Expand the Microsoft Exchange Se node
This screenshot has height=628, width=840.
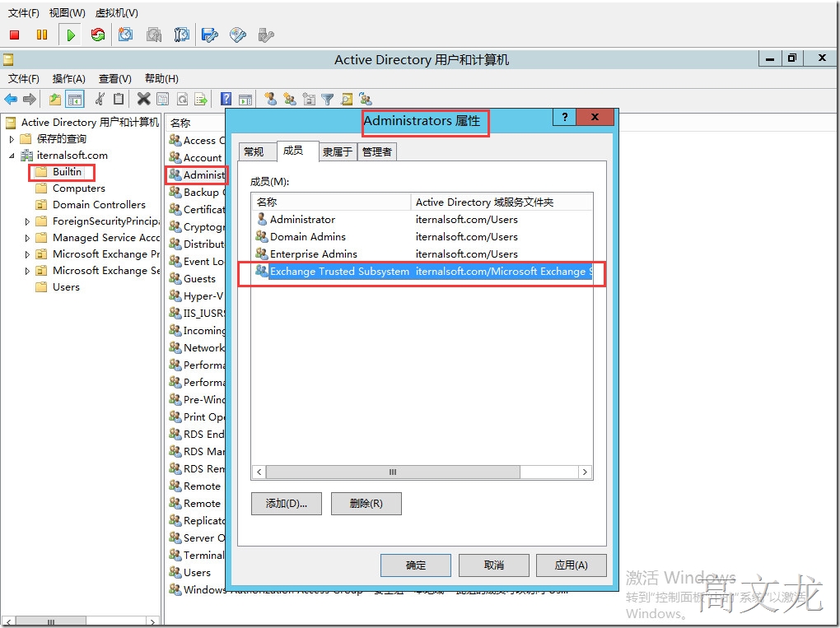pyautogui.click(x=27, y=272)
